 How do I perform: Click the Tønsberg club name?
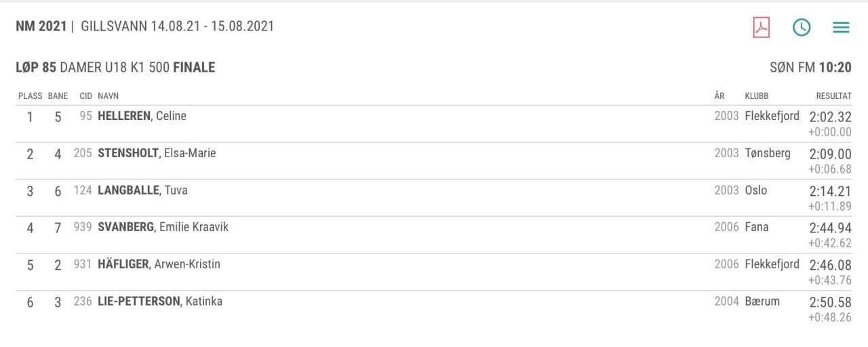[x=768, y=153]
